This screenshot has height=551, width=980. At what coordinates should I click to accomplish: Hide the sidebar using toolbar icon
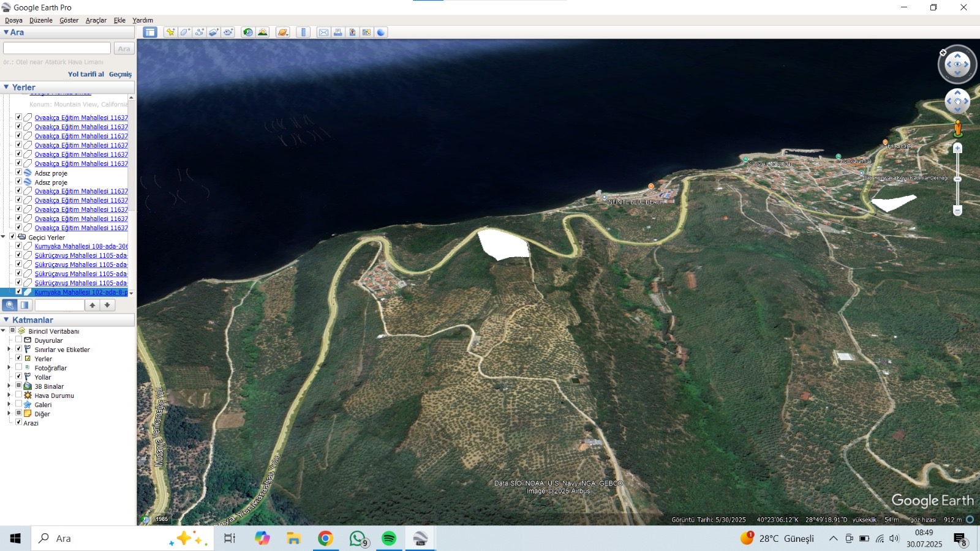pyautogui.click(x=150, y=32)
